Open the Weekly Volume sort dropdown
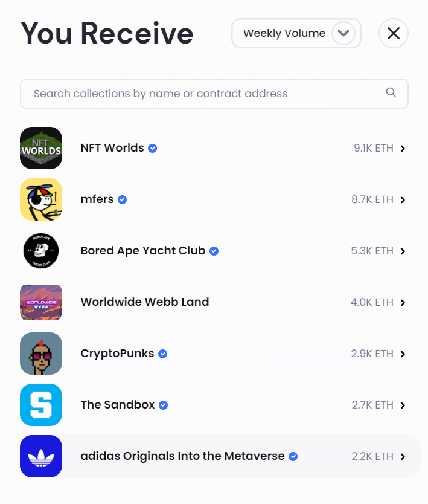The width and height of the screenshot is (428, 504). [x=296, y=33]
